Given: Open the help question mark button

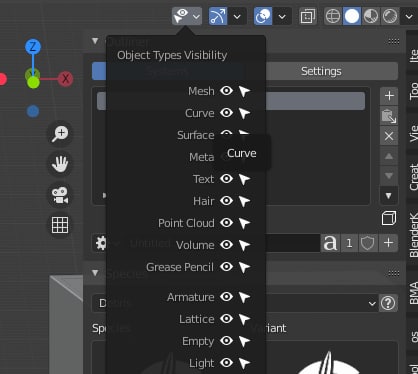Looking at the screenshot, I should (388, 303).
